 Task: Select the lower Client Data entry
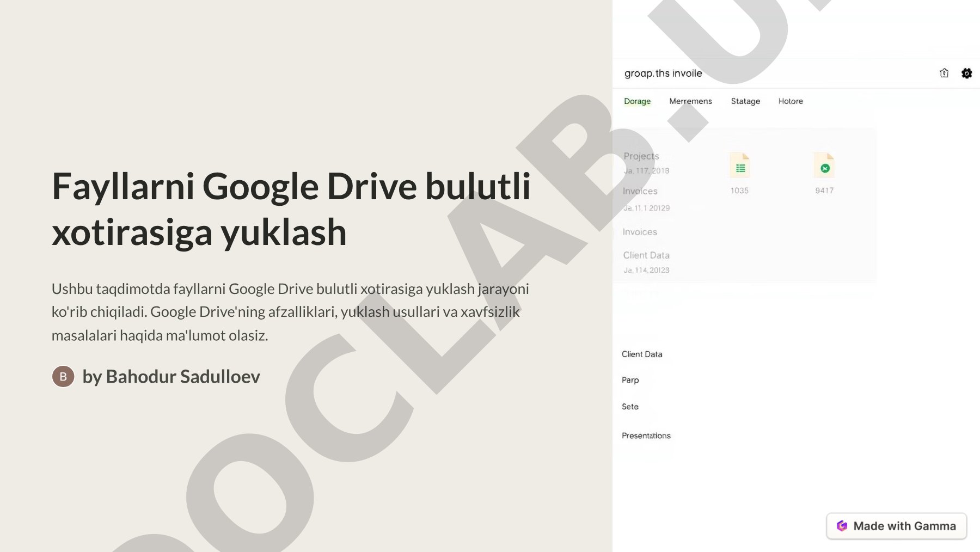[642, 354]
